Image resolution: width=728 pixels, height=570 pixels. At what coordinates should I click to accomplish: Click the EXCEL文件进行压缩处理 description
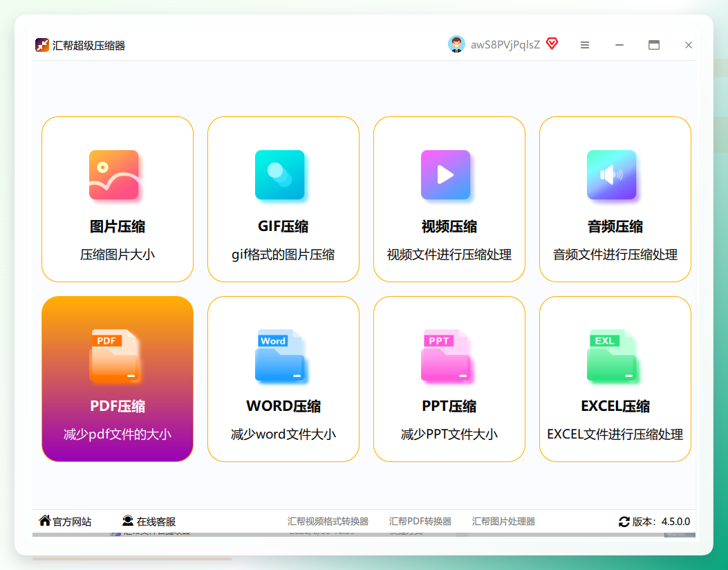tap(615, 434)
